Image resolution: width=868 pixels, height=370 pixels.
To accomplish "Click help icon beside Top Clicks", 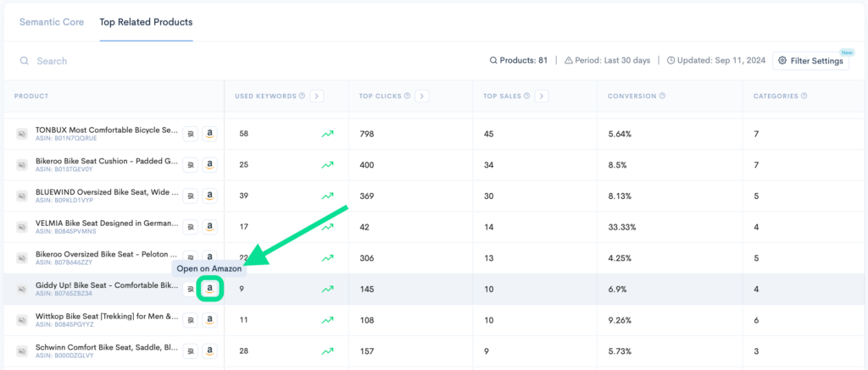I will (x=408, y=96).
